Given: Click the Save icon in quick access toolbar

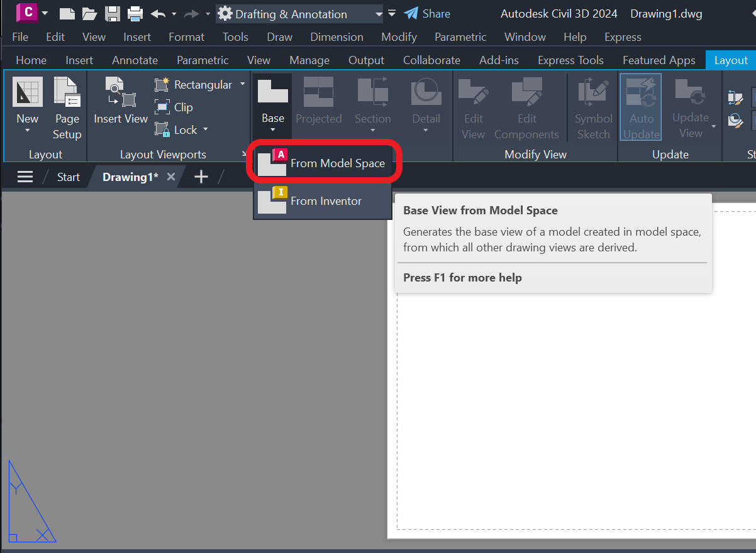Looking at the screenshot, I should [112, 13].
